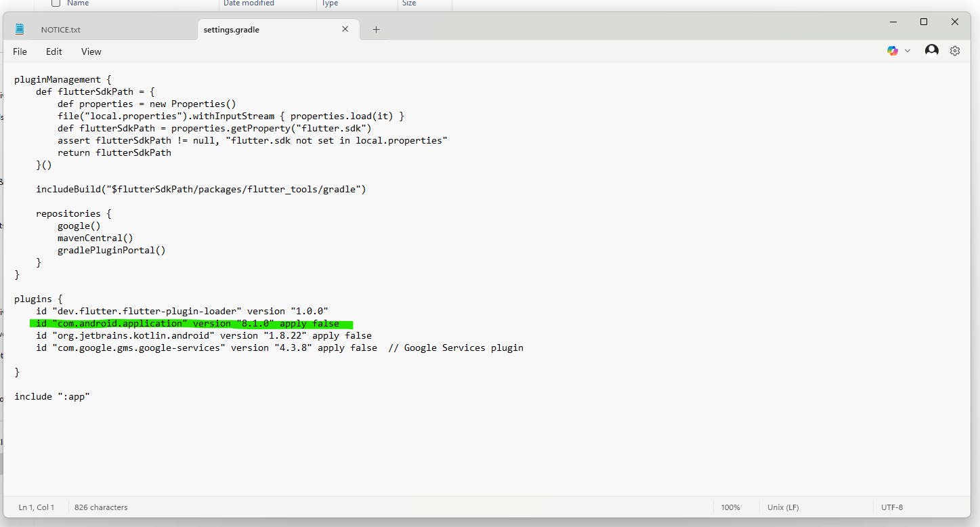980x527 pixels.
Task: Click the gradlePluginPortal() line
Action: click(x=112, y=250)
